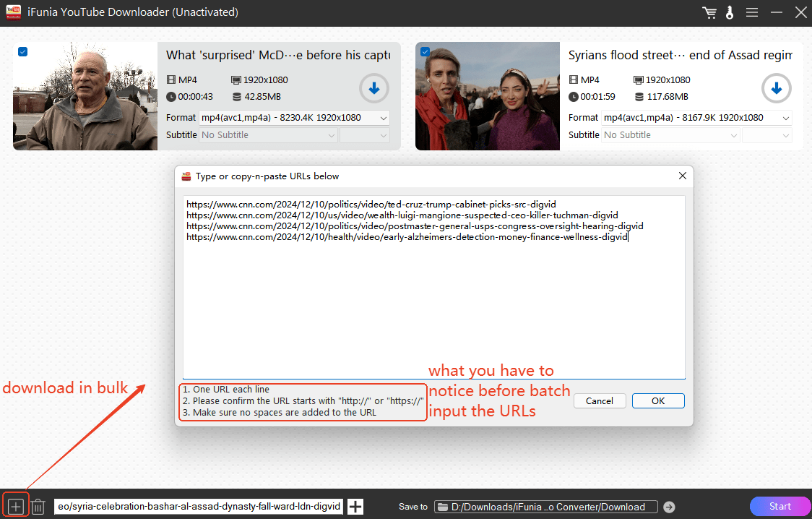
Task: Click the Save to folder path field
Action: [x=546, y=507]
